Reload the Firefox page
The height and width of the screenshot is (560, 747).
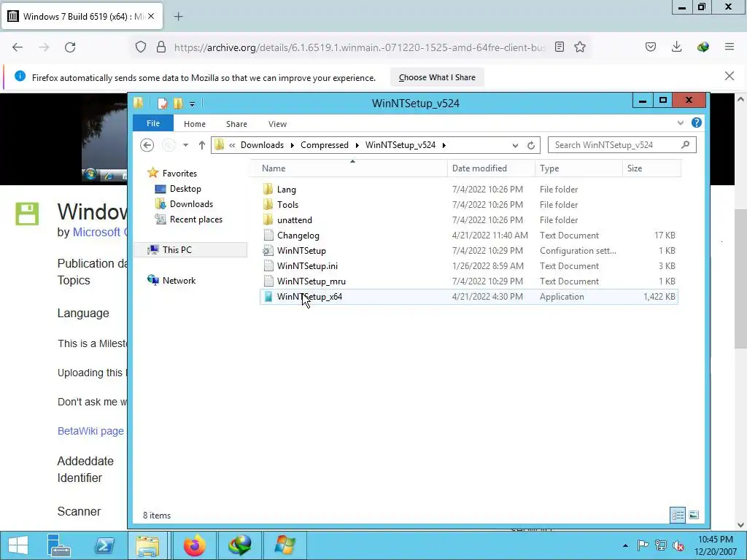(70, 47)
